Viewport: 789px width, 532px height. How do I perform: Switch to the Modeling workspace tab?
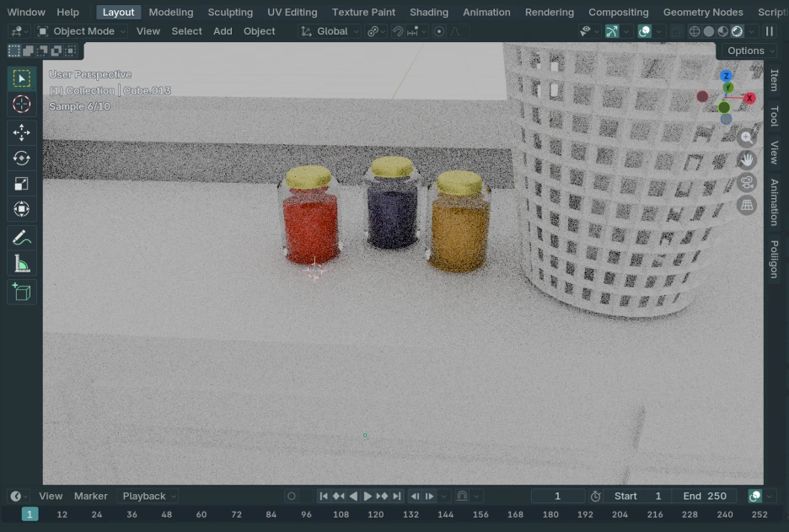[171, 12]
